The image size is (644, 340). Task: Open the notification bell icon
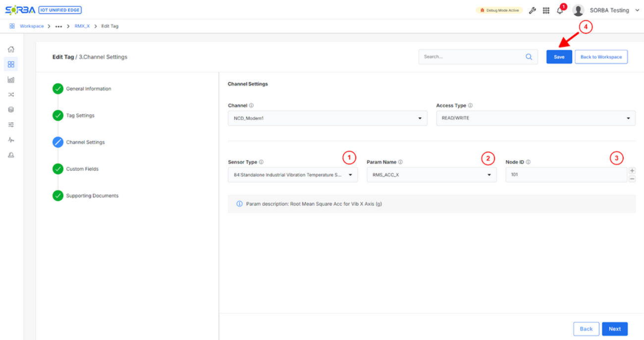tap(560, 10)
